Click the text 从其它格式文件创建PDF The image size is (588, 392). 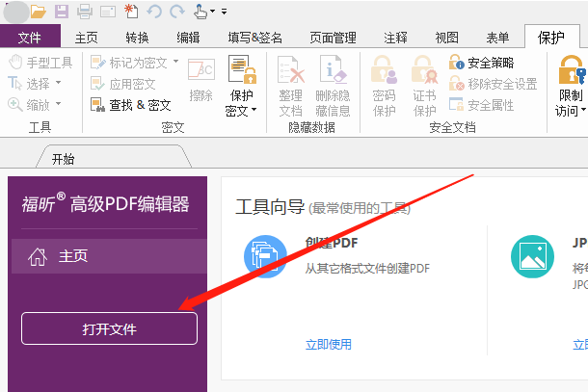(x=367, y=269)
